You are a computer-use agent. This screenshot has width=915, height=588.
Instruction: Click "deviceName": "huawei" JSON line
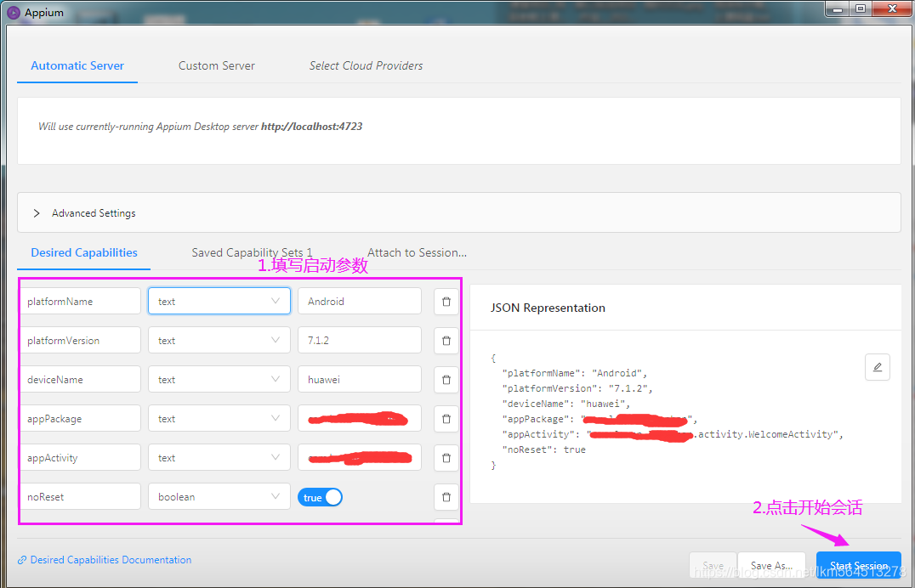[566, 404]
